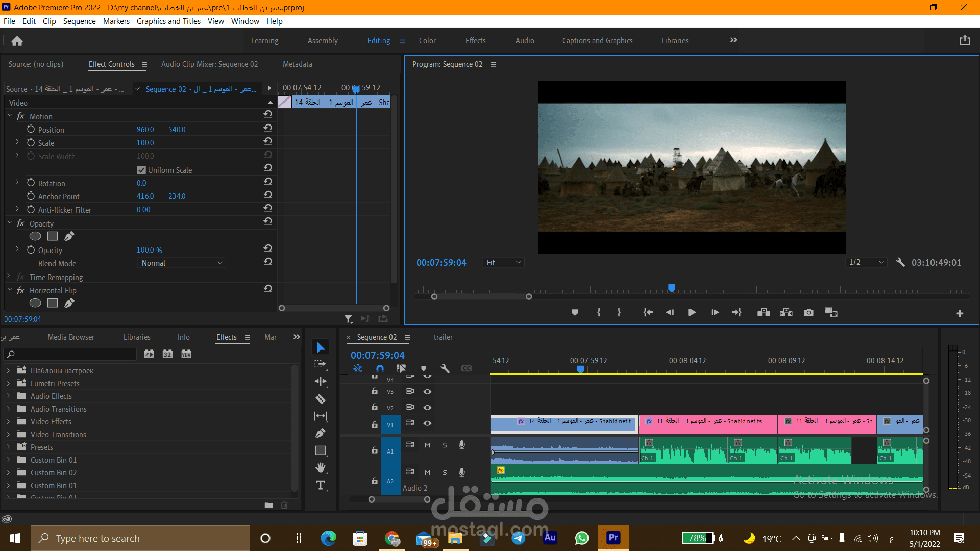This screenshot has height=551, width=980.
Task: Open Program monitor wrench settings
Action: (x=900, y=262)
